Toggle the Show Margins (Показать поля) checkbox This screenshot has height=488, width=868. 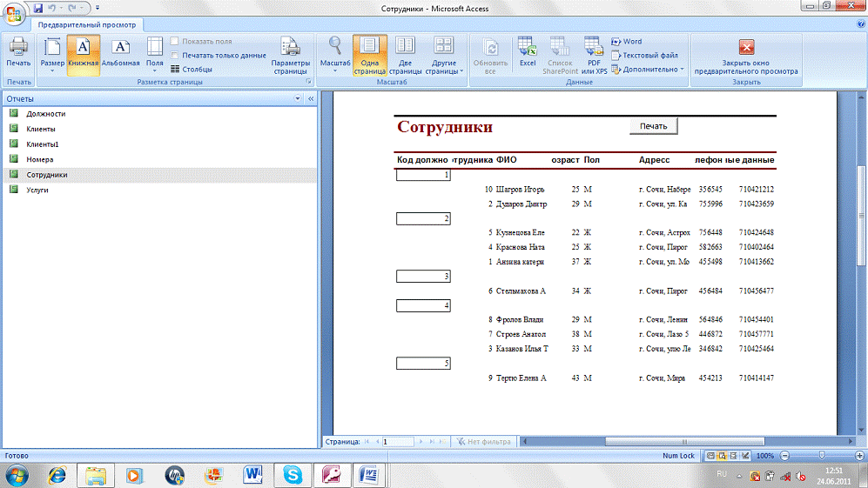tap(175, 41)
